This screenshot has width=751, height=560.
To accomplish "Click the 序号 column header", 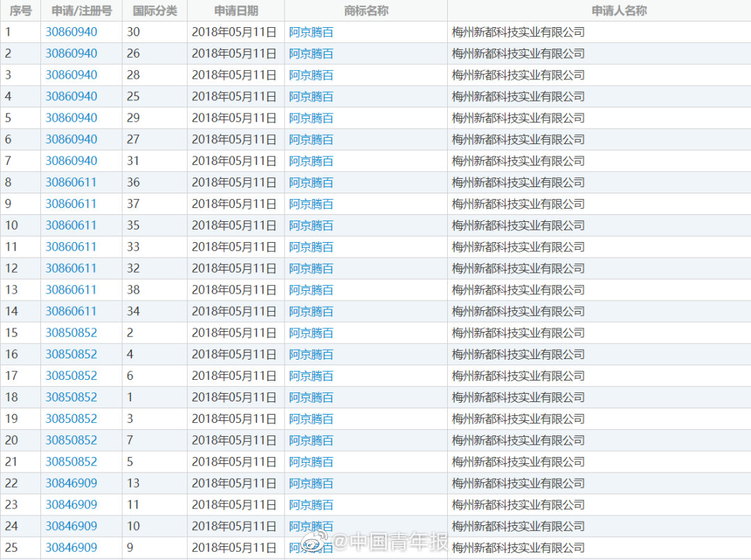I will (x=21, y=10).
